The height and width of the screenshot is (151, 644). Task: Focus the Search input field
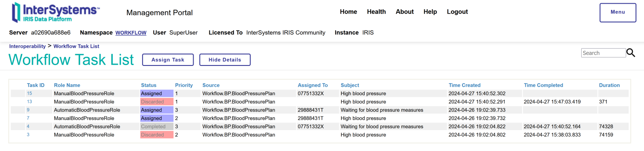(x=603, y=53)
